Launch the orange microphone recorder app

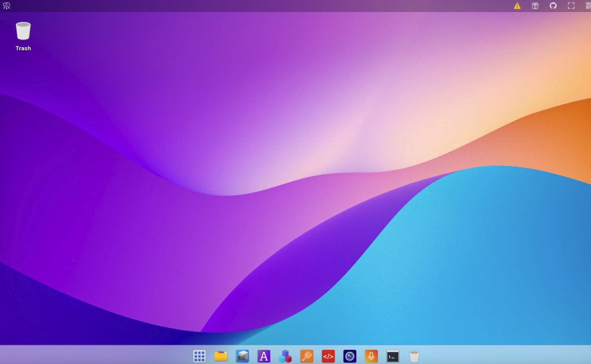coord(371,356)
